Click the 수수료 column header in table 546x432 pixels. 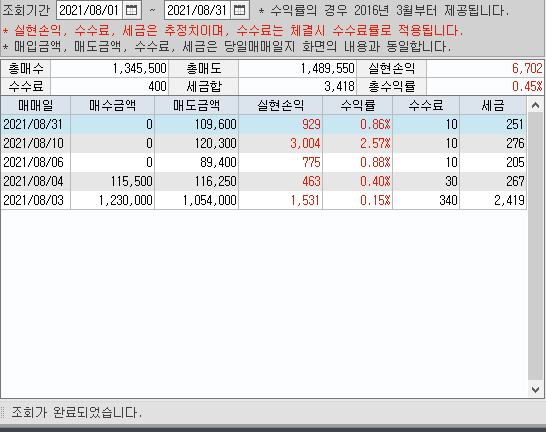pos(426,105)
